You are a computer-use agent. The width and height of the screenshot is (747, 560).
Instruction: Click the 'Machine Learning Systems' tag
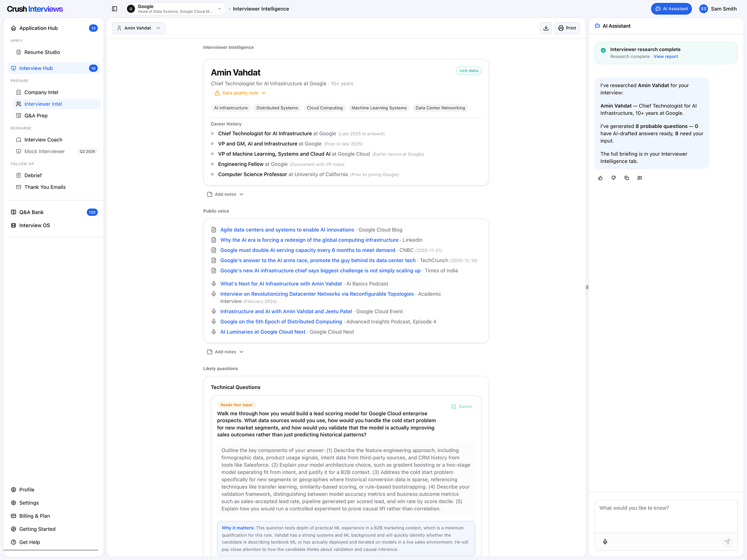tap(379, 108)
